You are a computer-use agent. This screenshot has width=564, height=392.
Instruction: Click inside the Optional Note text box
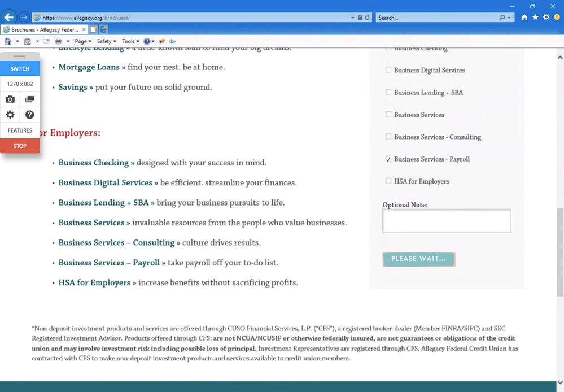447,221
